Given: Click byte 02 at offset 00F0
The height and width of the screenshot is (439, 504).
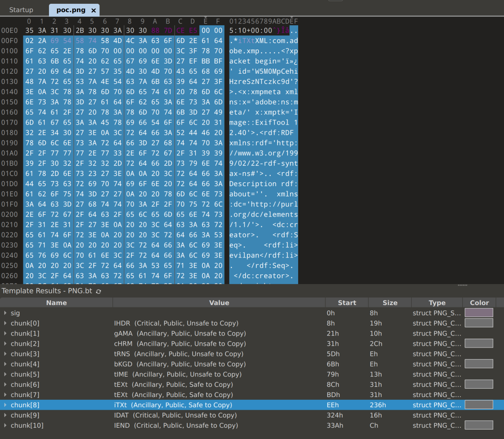Looking at the screenshot, I should pyautogui.click(x=29, y=41).
